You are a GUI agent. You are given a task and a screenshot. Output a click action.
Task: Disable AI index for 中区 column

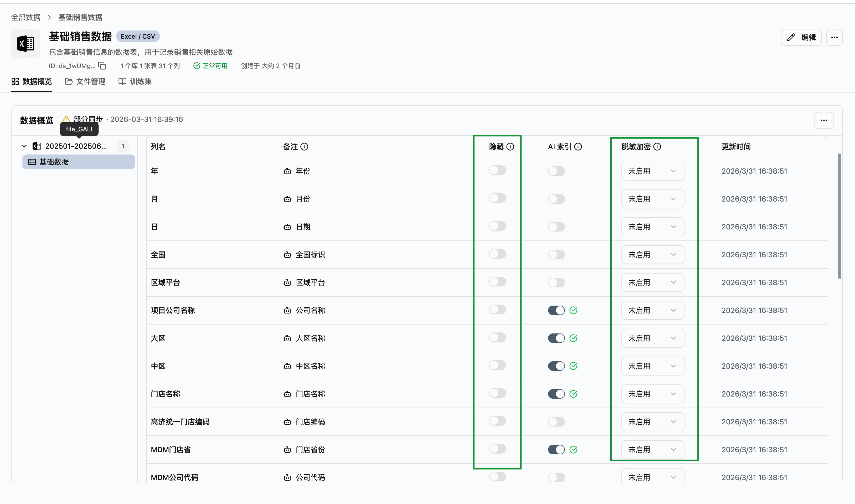pos(556,366)
